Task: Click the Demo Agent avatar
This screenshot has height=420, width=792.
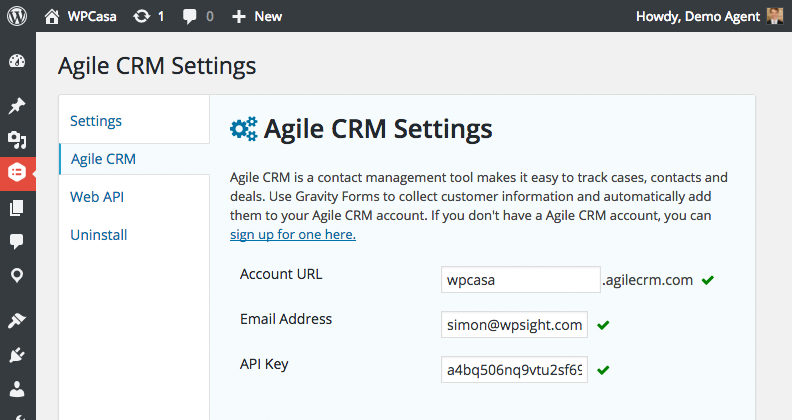Action: coord(774,16)
